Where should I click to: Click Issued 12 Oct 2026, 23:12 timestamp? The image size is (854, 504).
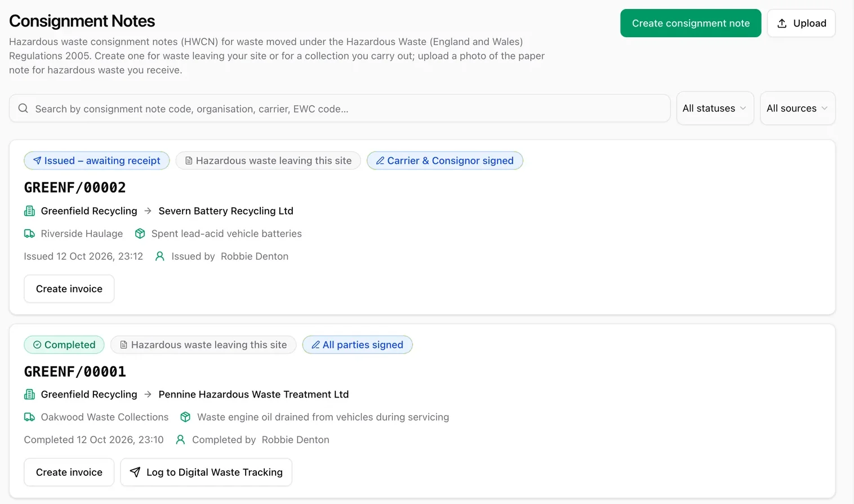coord(83,256)
